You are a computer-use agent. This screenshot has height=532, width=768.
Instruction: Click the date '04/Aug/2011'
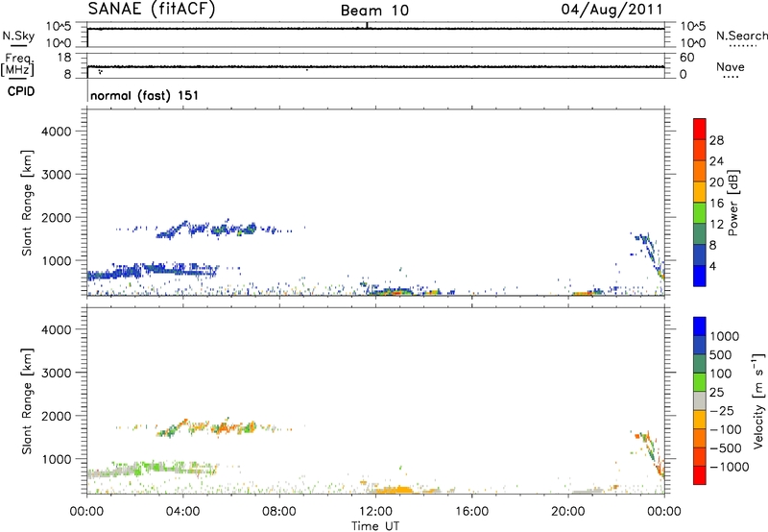coord(612,10)
